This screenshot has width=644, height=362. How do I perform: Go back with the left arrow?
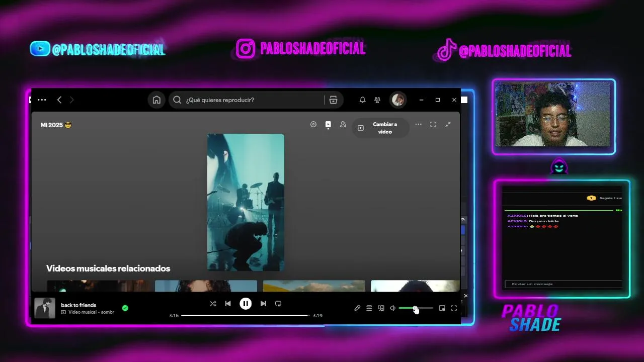pos(59,100)
